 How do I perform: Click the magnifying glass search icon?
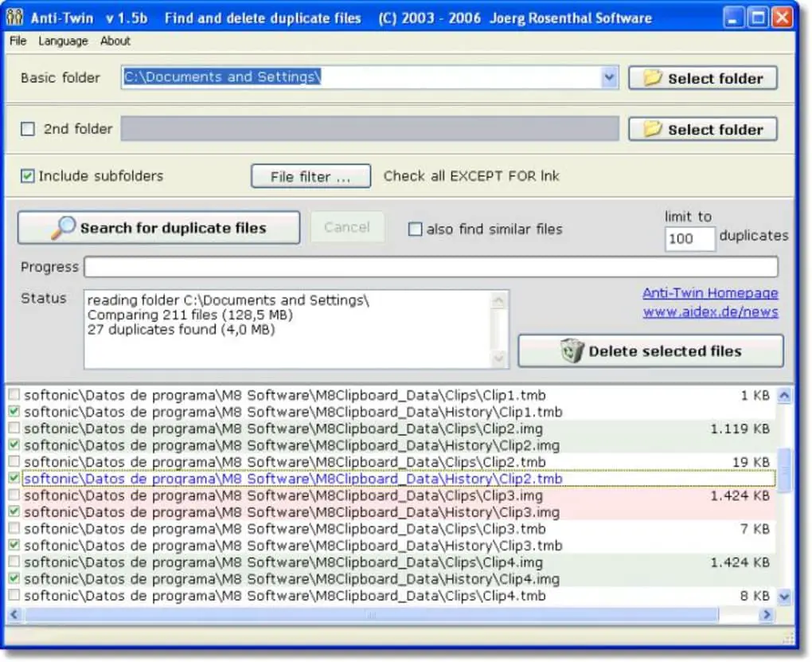[x=63, y=228]
